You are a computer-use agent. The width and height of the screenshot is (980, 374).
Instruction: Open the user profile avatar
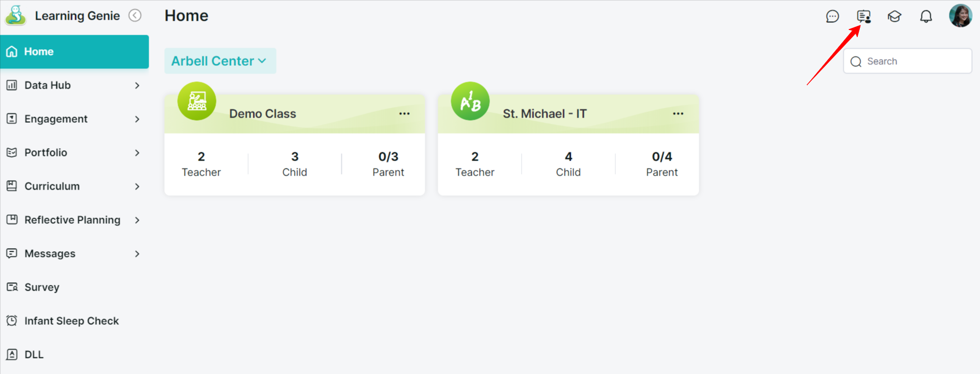pyautogui.click(x=960, y=16)
